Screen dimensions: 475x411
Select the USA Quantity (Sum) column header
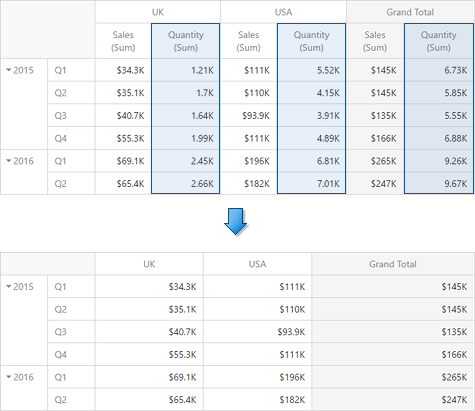(311, 41)
